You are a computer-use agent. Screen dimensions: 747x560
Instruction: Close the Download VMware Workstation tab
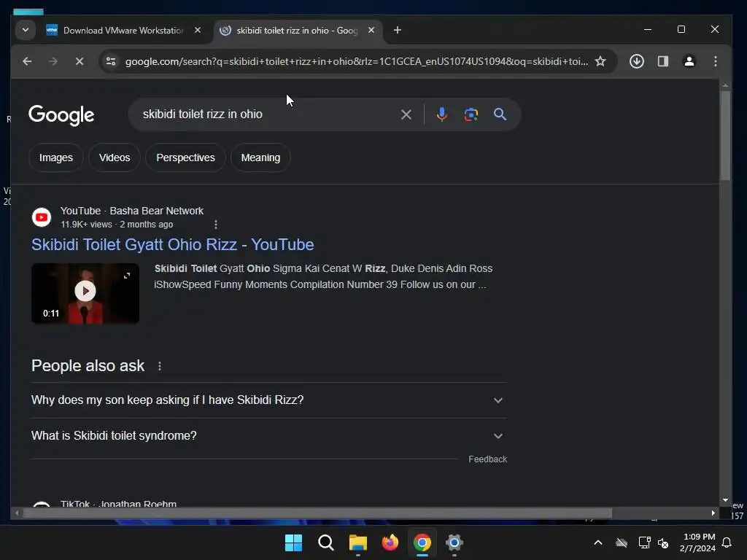[198, 30]
